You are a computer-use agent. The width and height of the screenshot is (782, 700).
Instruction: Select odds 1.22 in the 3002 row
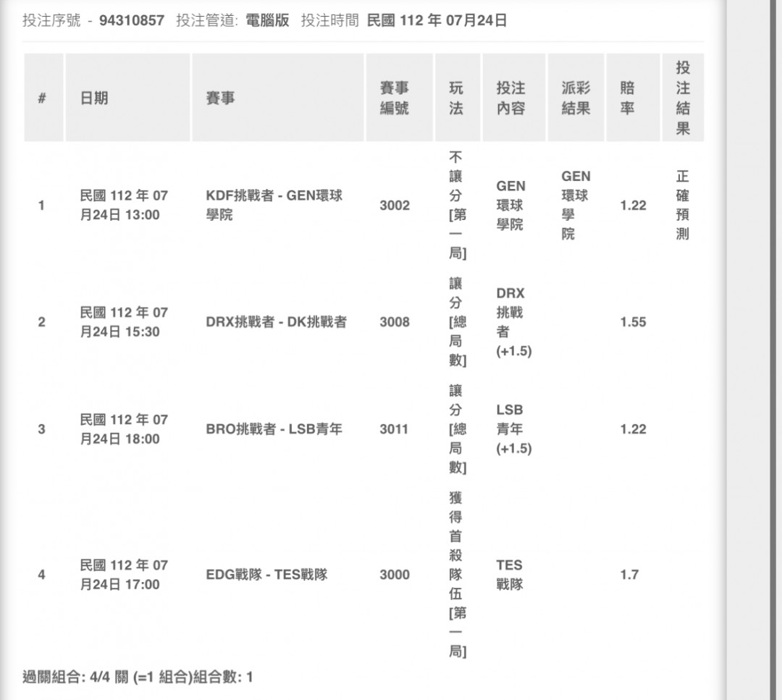tap(633, 206)
